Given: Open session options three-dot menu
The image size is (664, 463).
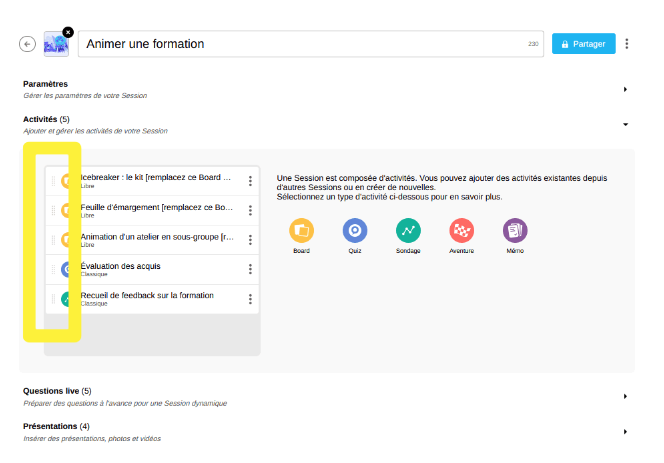Looking at the screenshot, I should coord(627,44).
